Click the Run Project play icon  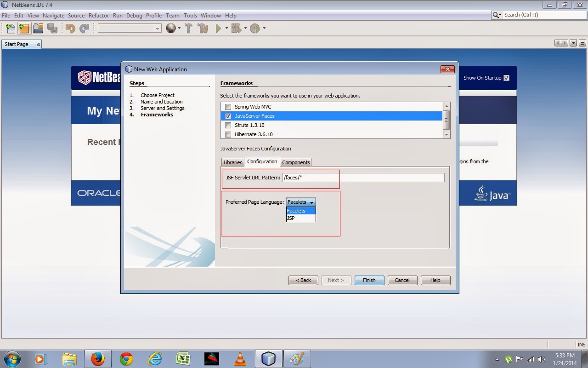tap(219, 29)
